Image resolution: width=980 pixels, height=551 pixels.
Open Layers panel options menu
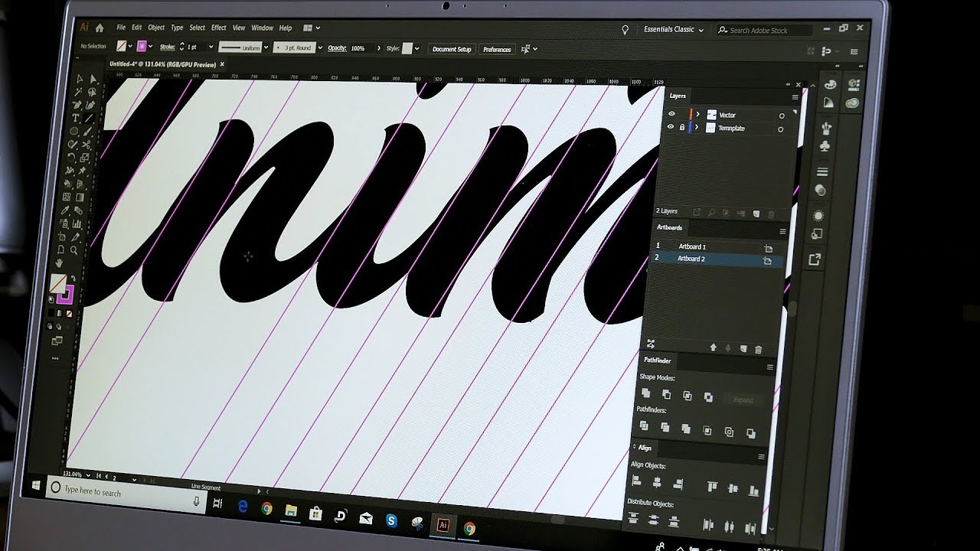[795, 97]
